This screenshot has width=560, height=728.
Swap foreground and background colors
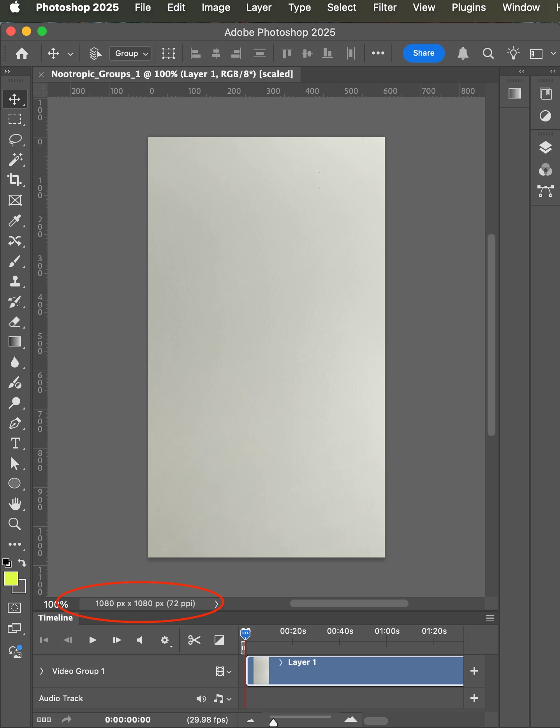22,563
